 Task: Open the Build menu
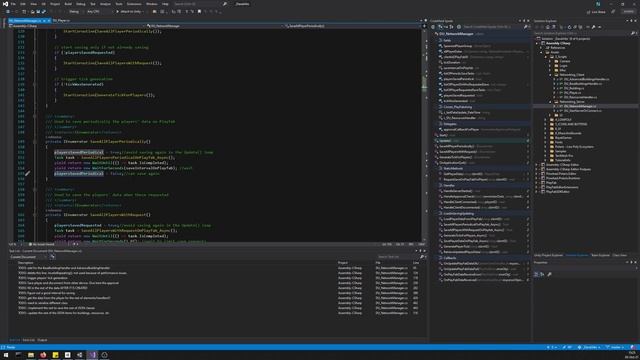(68, 4)
